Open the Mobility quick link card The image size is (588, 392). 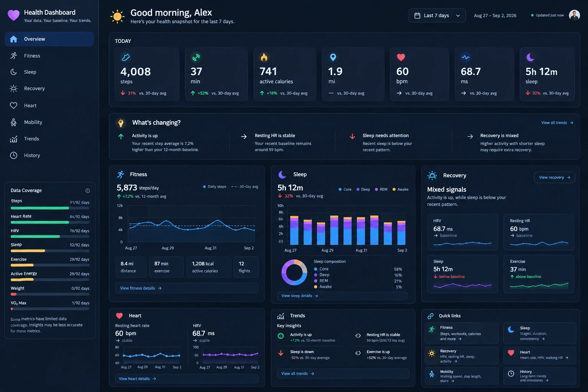click(462, 376)
